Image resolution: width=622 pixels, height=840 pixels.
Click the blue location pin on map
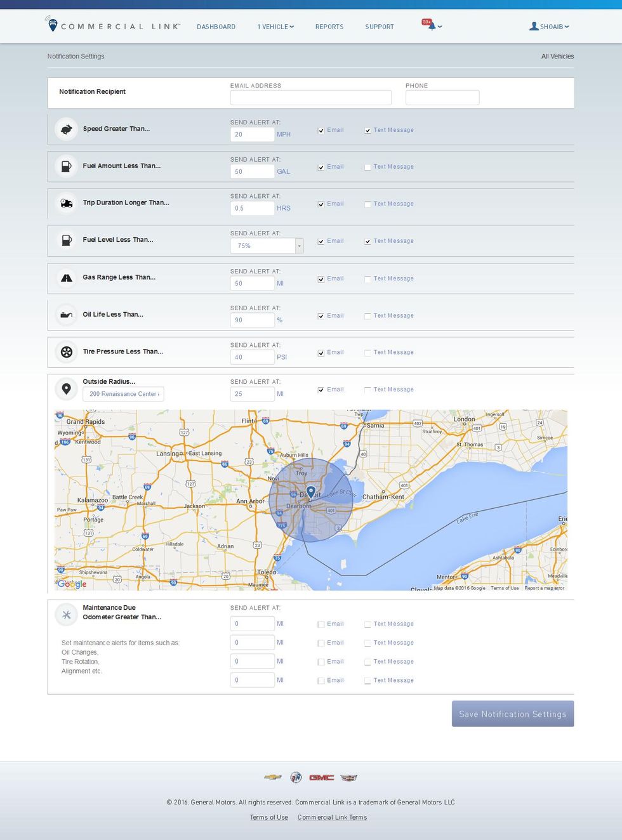[311, 492]
